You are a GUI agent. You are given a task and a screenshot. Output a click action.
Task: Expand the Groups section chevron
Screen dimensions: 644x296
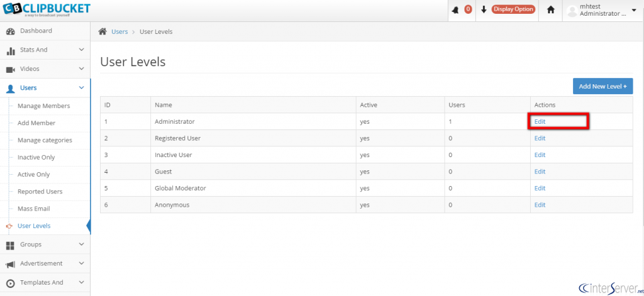pyautogui.click(x=81, y=244)
